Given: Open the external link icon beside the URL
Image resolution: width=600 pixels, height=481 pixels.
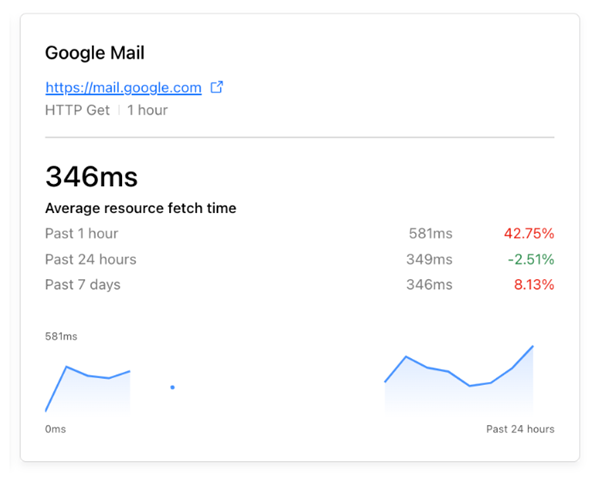Looking at the screenshot, I should pos(217,87).
